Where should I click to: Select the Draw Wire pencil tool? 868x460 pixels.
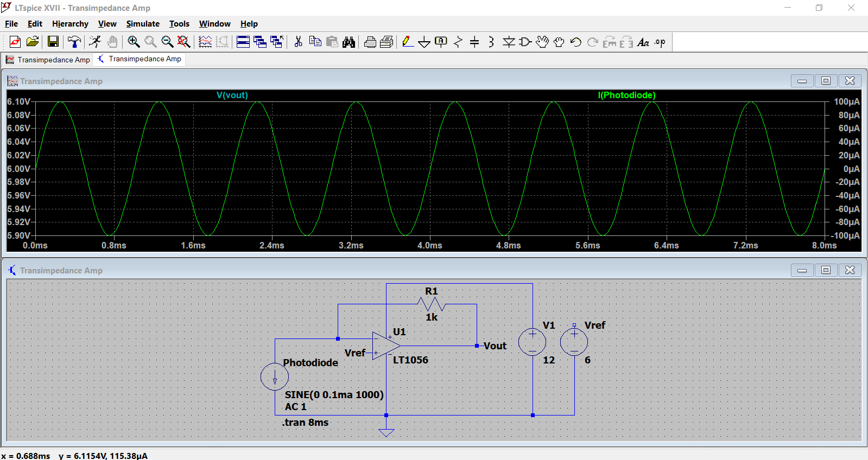point(408,42)
